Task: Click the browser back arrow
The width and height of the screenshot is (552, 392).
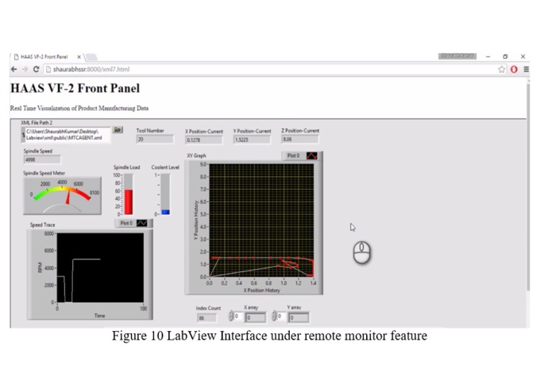Action: (14, 69)
